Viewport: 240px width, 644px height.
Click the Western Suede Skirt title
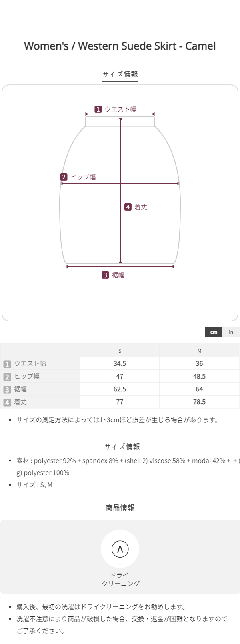point(120,46)
